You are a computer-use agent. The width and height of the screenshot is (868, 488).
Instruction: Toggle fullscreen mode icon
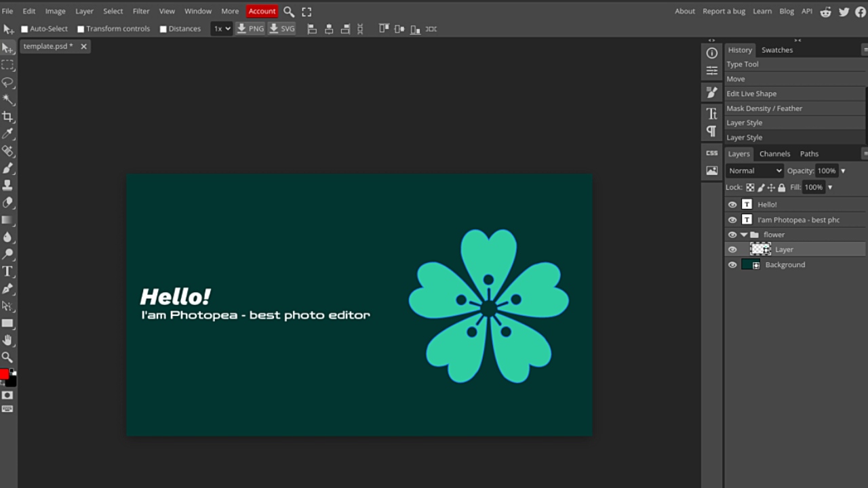pos(307,12)
